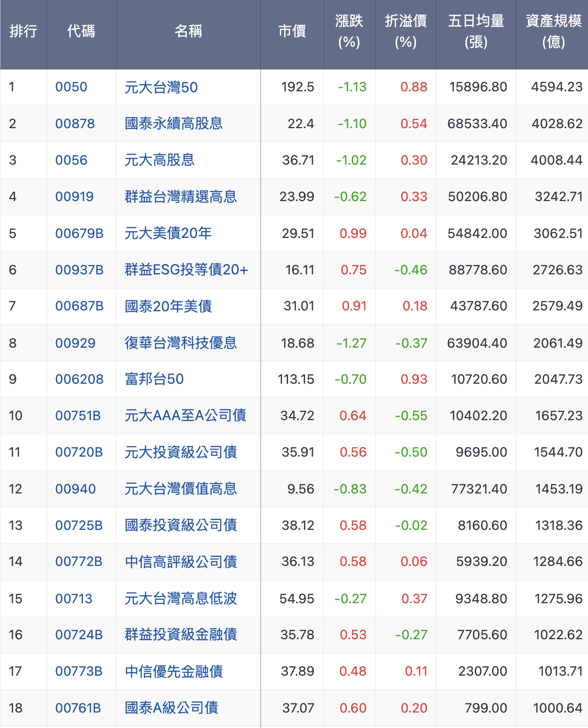
Task: Open ETF code link 00679B
Action: coord(79,233)
